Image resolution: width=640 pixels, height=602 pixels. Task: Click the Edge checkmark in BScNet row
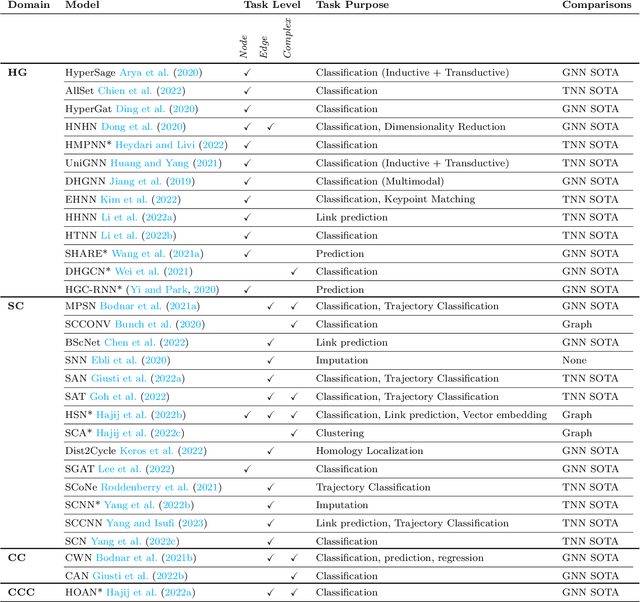(270, 343)
